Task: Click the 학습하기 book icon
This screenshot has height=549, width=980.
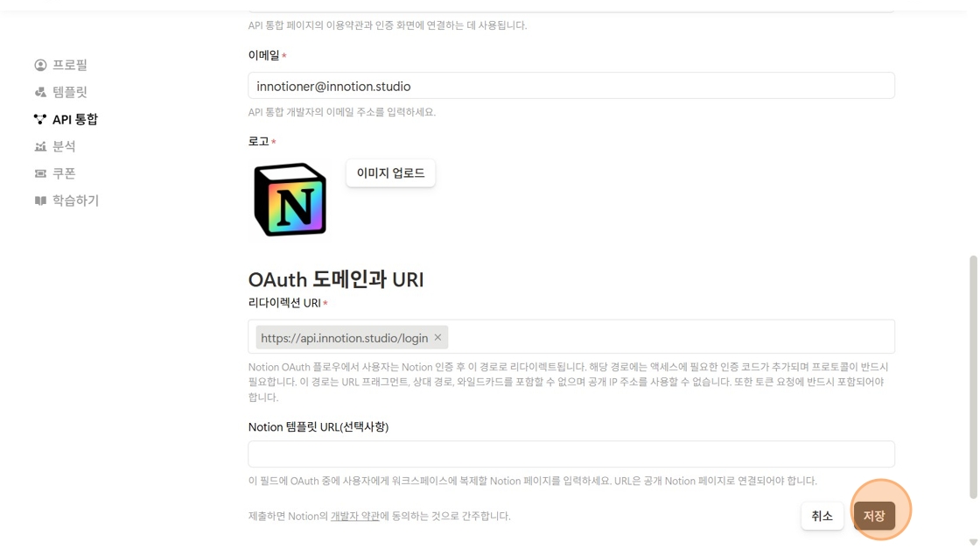Action: 40,201
